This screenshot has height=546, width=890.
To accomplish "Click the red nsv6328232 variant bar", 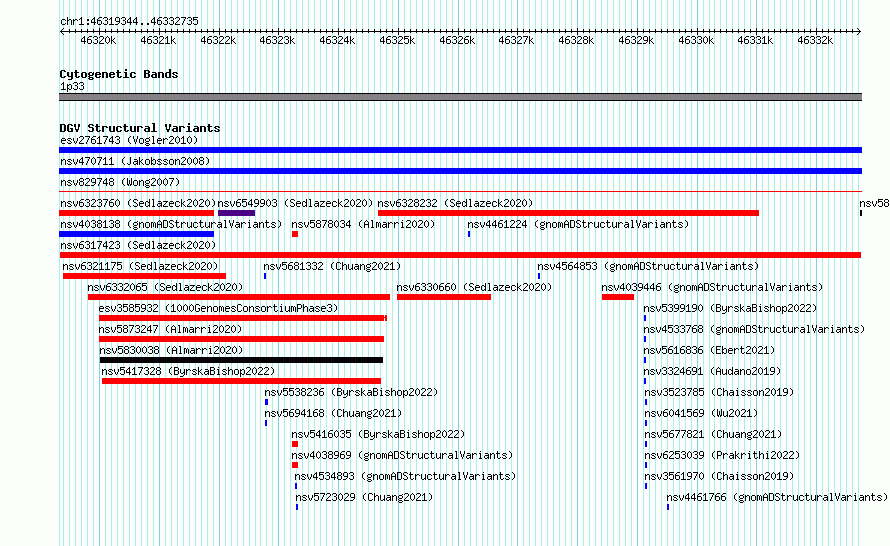I will click(x=568, y=213).
